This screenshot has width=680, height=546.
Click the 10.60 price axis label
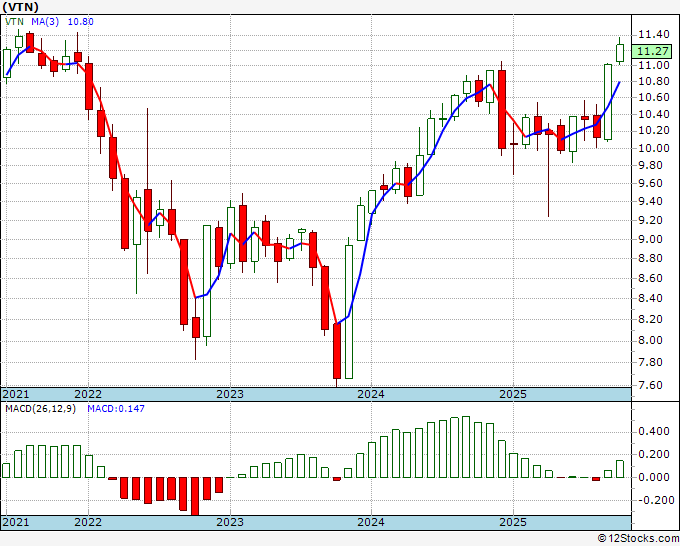pos(654,98)
